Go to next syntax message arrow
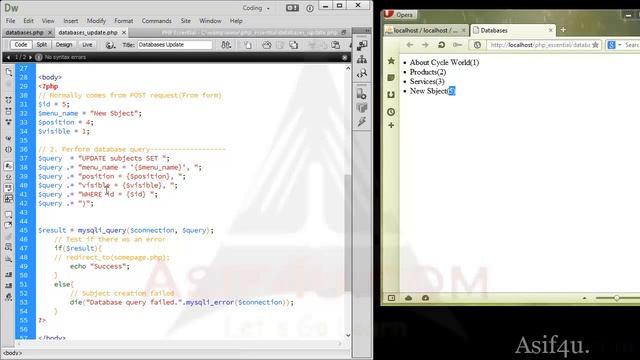 tap(31, 58)
